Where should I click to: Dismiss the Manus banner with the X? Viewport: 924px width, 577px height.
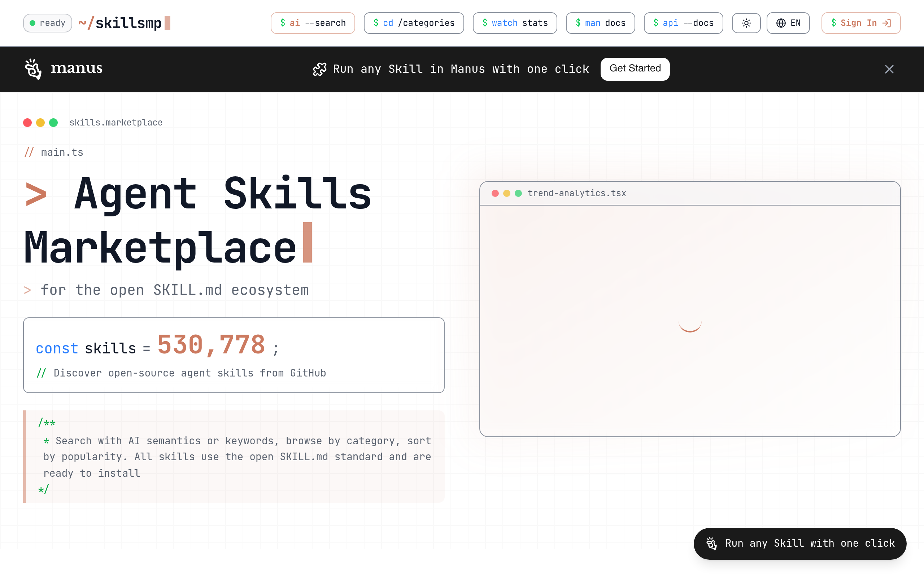click(890, 69)
